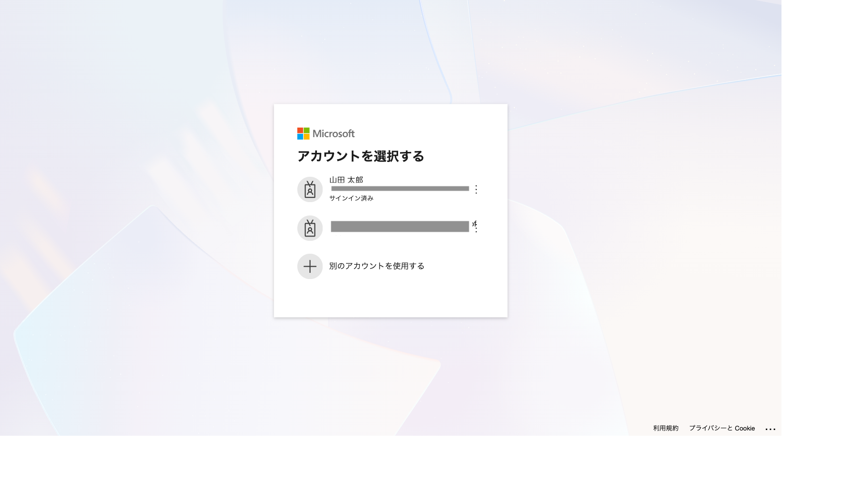Open the options menu for the 山田 太郎 account
Image resolution: width=868 pixels, height=484 pixels.
click(476, 189)
